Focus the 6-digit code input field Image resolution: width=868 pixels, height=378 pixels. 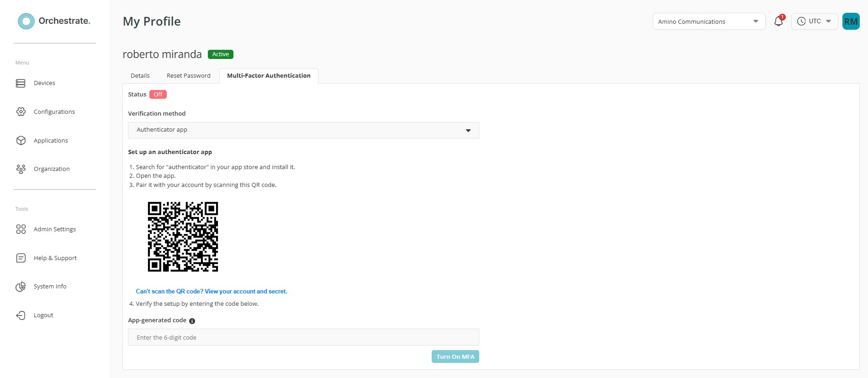click(x=303, y=337)
